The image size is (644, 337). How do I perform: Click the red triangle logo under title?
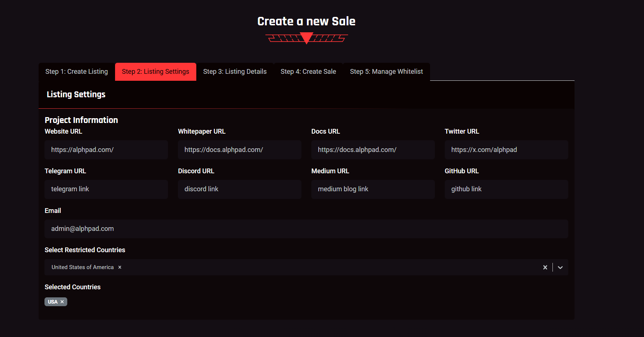pos(306,38)
